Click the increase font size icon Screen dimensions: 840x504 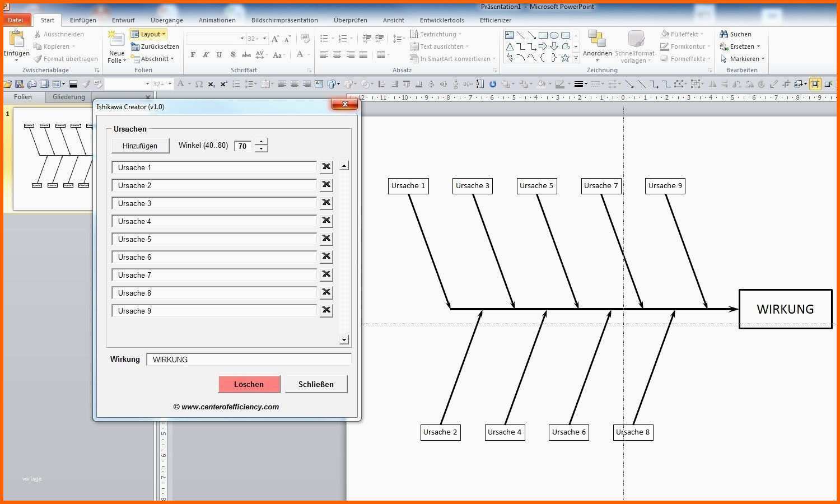(275, 39)
